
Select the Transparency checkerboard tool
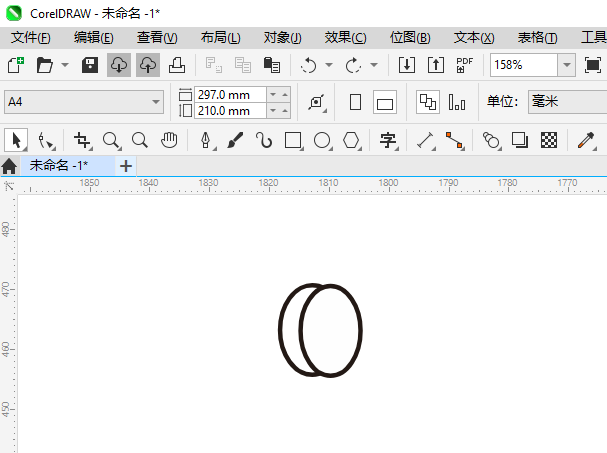[549, 140]
